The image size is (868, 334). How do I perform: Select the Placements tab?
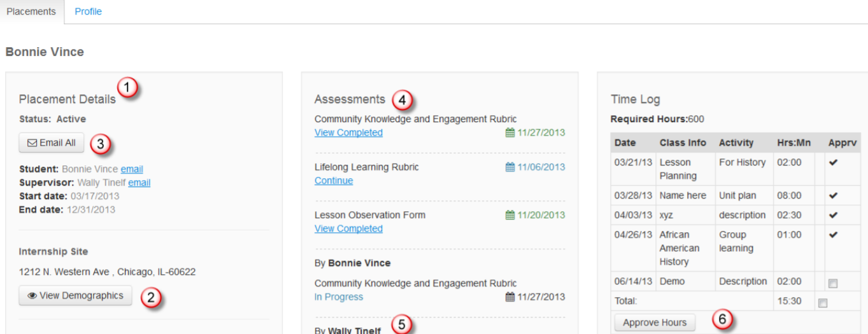tap(32, 11)
